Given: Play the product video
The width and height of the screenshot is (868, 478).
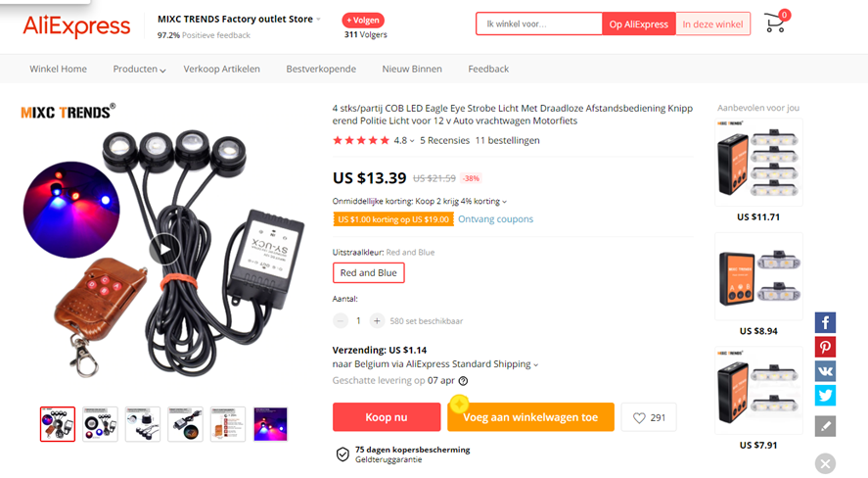Looking at the screenshot, I should click(164, 249).
